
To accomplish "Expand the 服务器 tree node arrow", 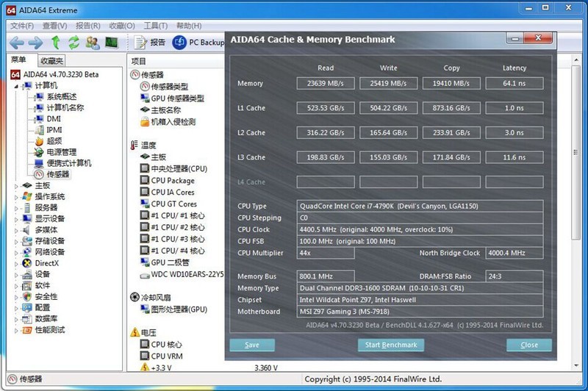I will 16,208.
